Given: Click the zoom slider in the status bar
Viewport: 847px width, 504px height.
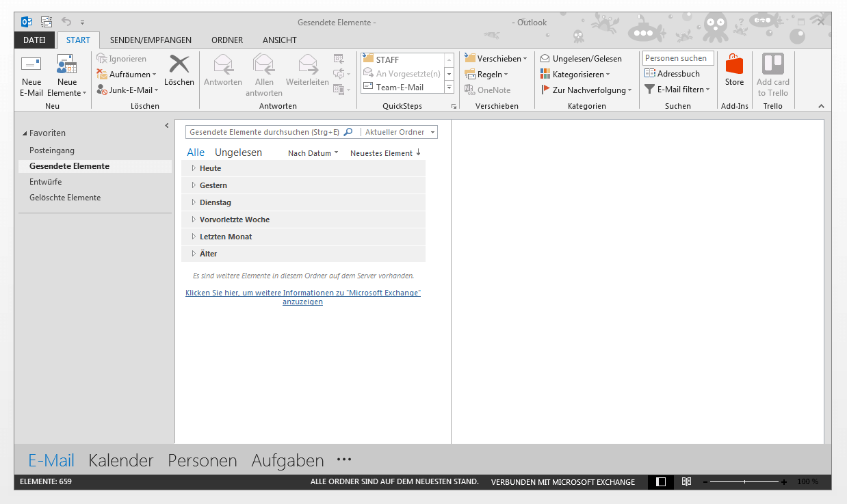Looking at the screenshot, I should pos(745,481).
